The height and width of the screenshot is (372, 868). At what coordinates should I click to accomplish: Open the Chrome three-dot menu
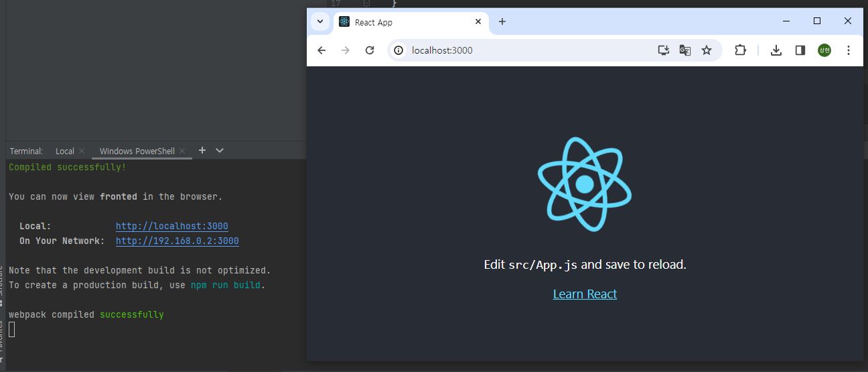[849, 50]
